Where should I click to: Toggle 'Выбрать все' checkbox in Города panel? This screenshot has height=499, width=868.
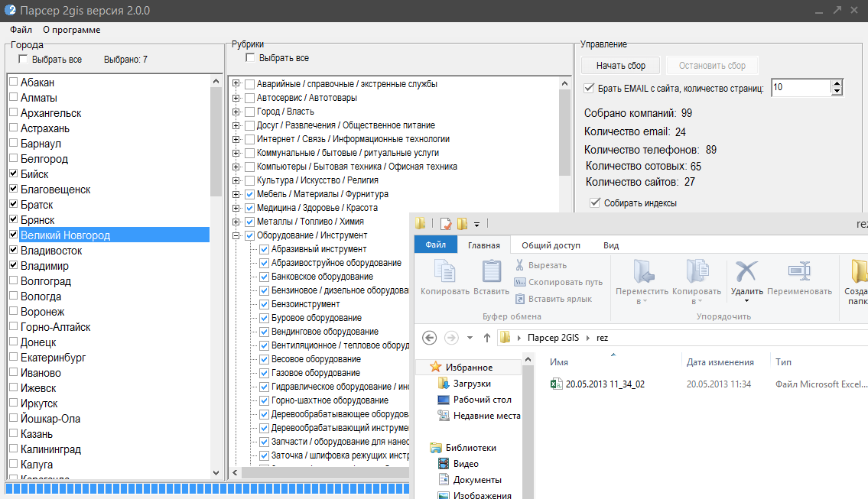click(x=23, y=59)
